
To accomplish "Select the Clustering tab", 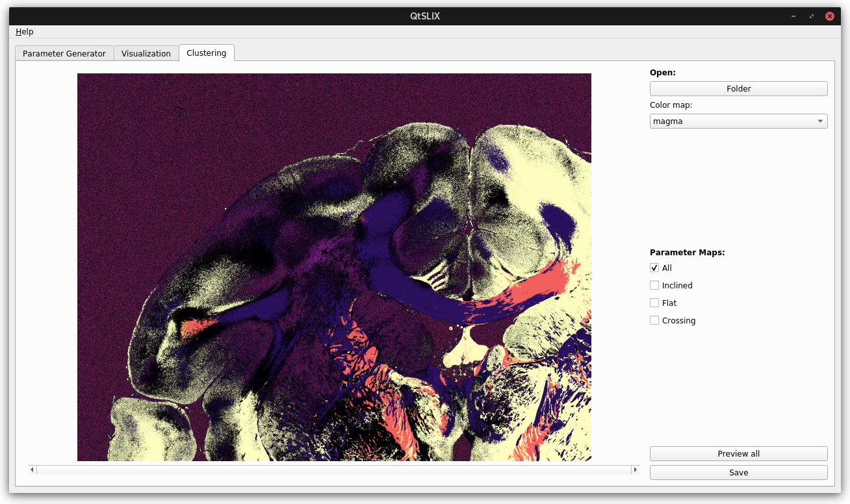I will point(207,53).
